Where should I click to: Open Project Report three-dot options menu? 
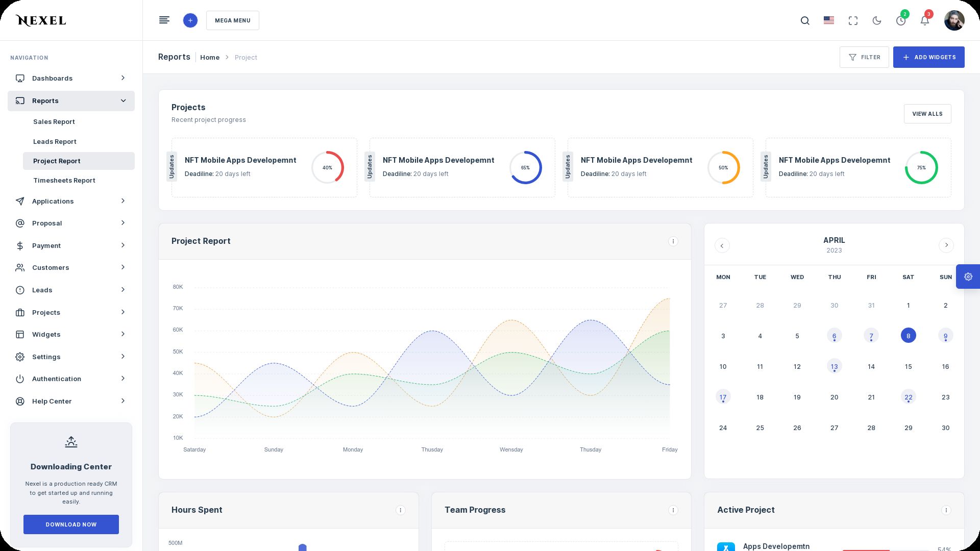click(x=673, y=241)
